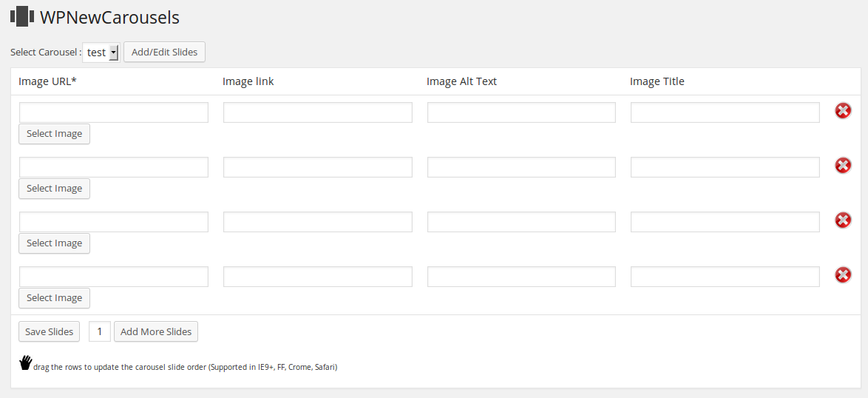
Task: Click the Add More Slides button
Action: pyautogui.click(x=156, y=331)
